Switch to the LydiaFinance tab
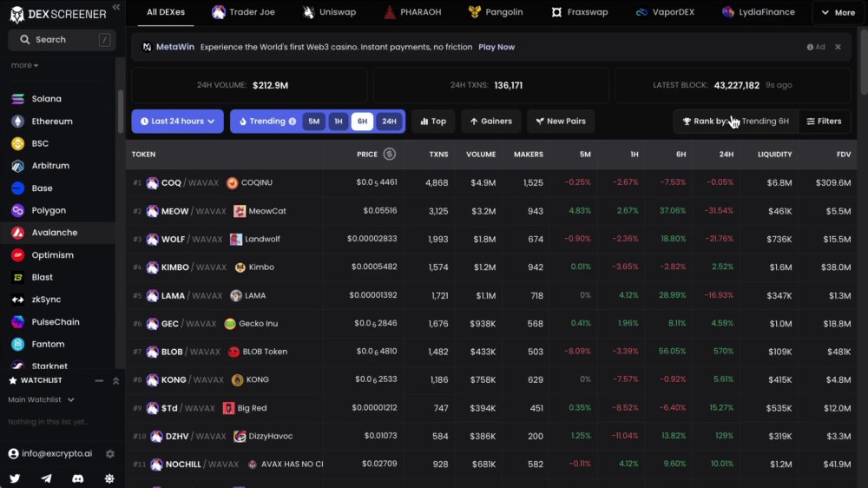 click(x=759, y=12)
